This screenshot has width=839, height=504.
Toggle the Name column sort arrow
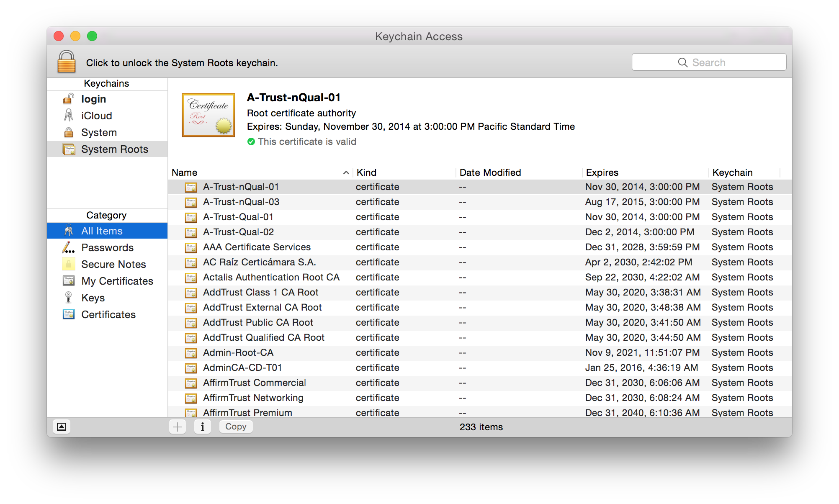coord(346,172)
